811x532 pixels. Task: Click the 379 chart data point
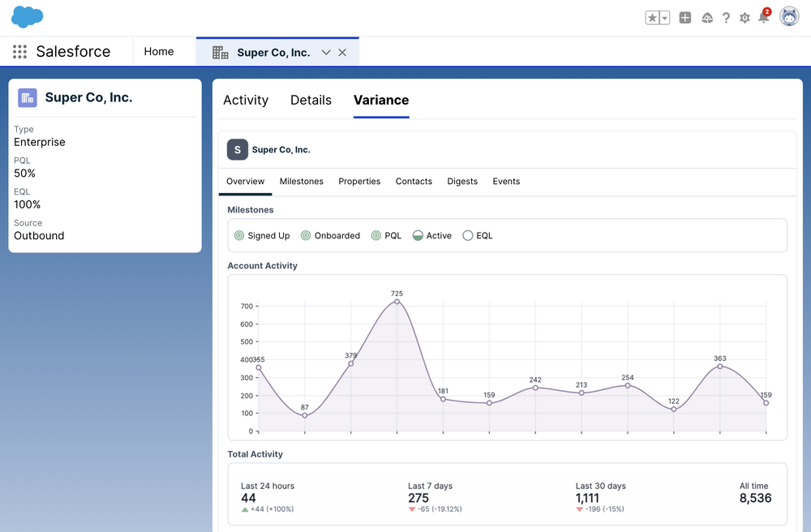[350, 363]
